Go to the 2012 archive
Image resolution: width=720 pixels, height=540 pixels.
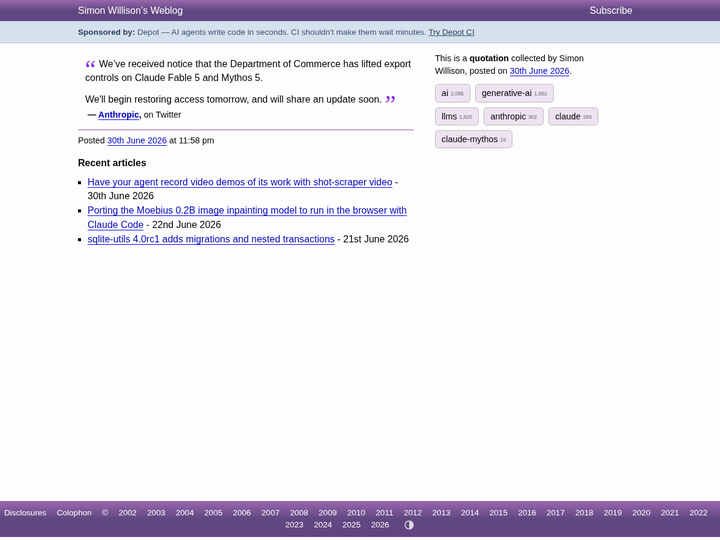(412, 513)
